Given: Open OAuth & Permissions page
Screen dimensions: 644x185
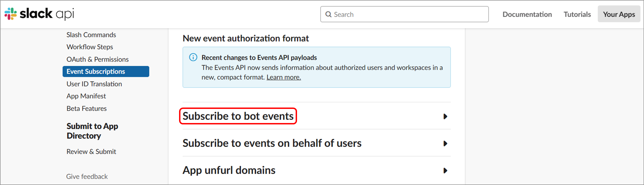Looking at the screenshot, I should 97,59.
